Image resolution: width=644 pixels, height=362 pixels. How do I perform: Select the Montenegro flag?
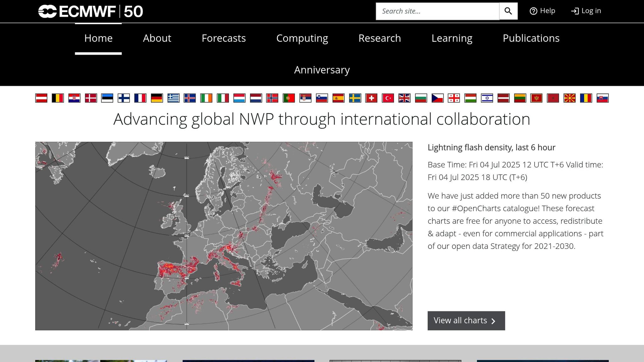tap(536, 98)
